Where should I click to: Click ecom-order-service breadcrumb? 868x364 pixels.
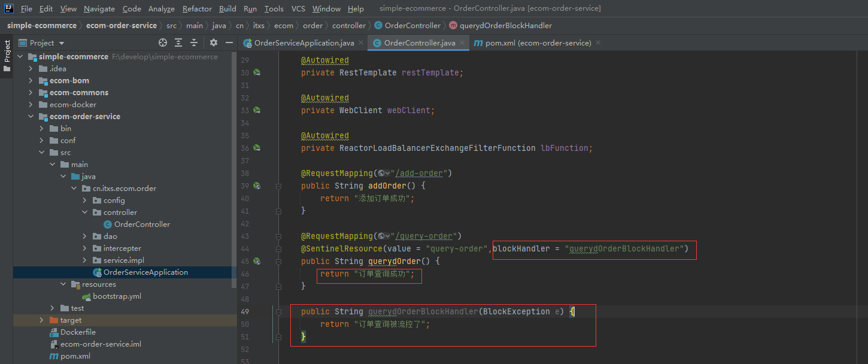[x=122, y=25]
